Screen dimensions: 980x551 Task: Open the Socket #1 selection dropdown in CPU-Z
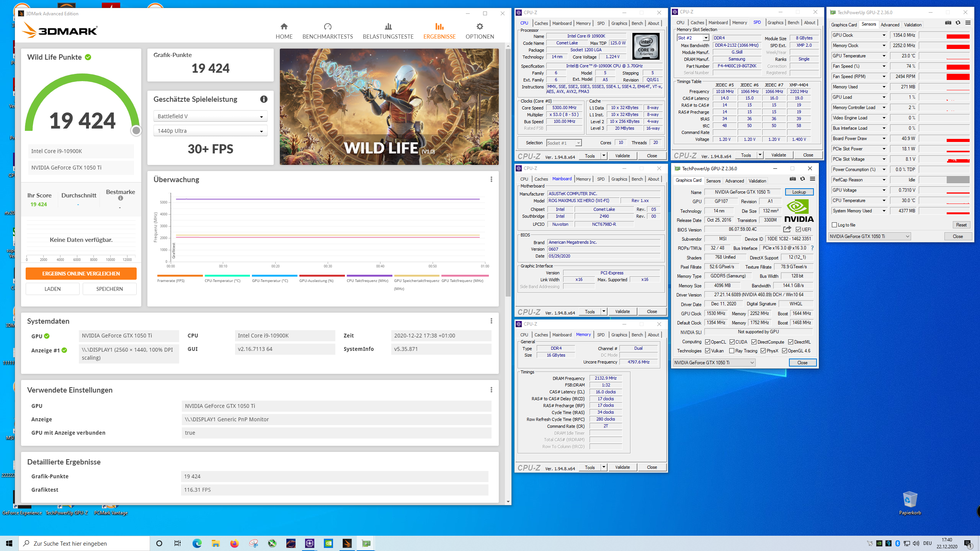[x=564, y=143]
